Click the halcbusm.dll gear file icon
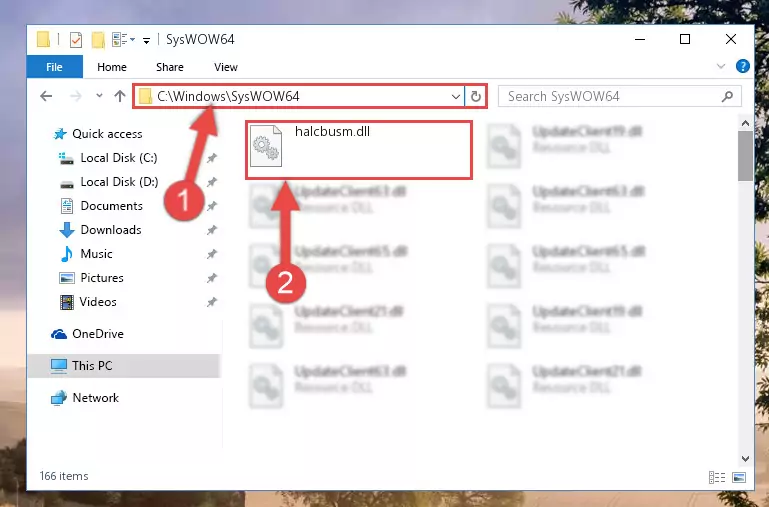Viewport: 769px width, 507px height. 266,146
